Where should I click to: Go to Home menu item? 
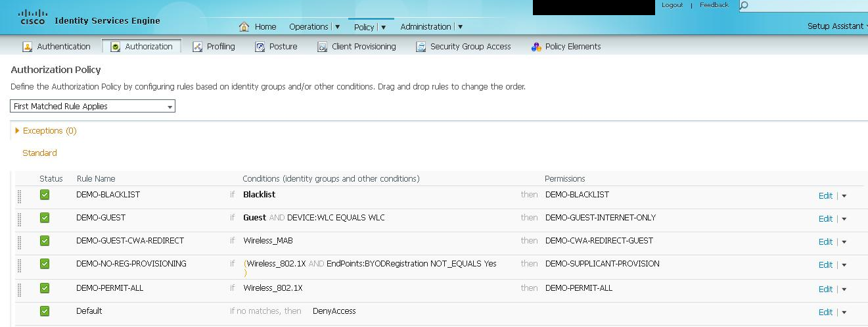coord(265,27)
